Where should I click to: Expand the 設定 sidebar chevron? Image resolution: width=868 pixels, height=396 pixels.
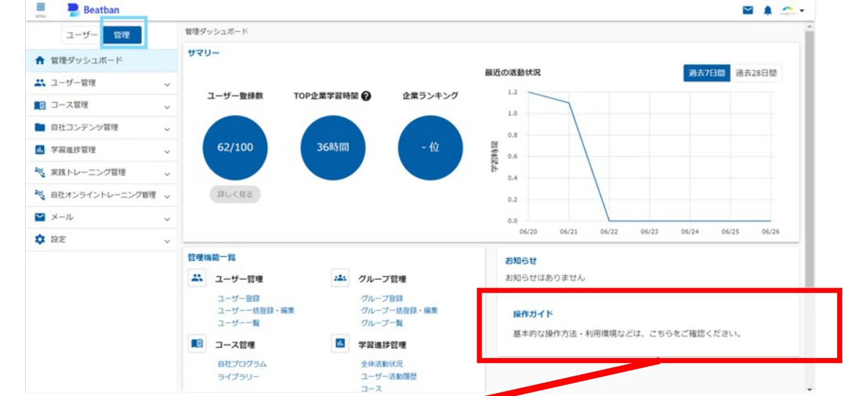coord(167,241)
